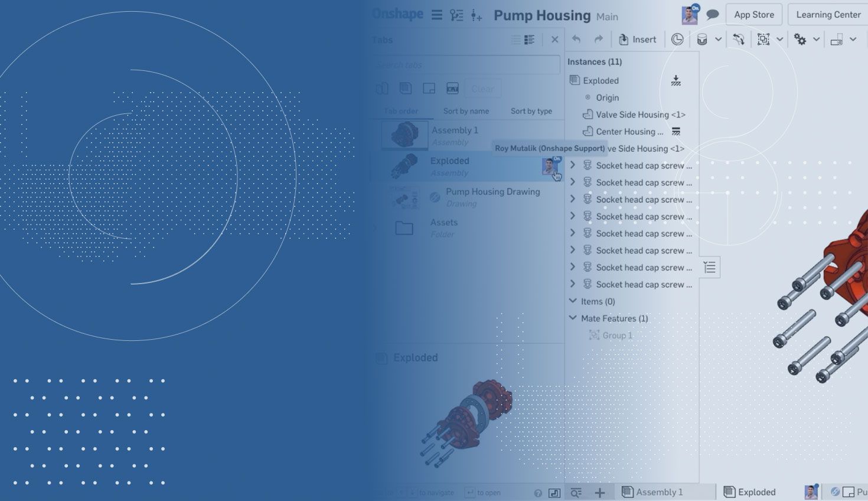
Task: Click the redo arrow in toolbar
Action: [x=598, y=40]
